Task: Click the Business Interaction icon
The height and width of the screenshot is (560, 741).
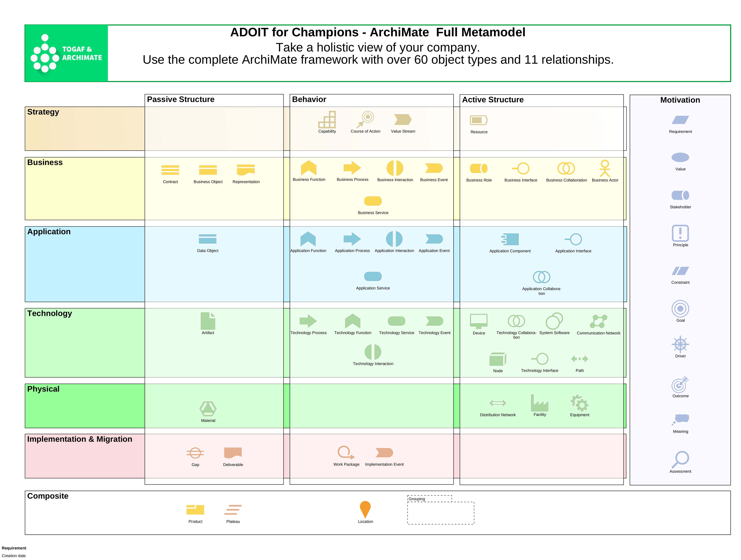Action: point(395,168)
